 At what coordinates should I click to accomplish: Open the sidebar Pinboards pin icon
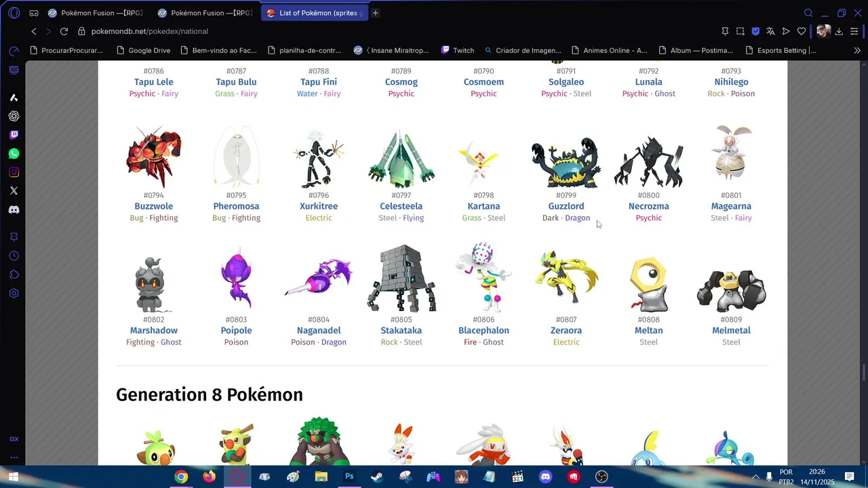[14, 237]
